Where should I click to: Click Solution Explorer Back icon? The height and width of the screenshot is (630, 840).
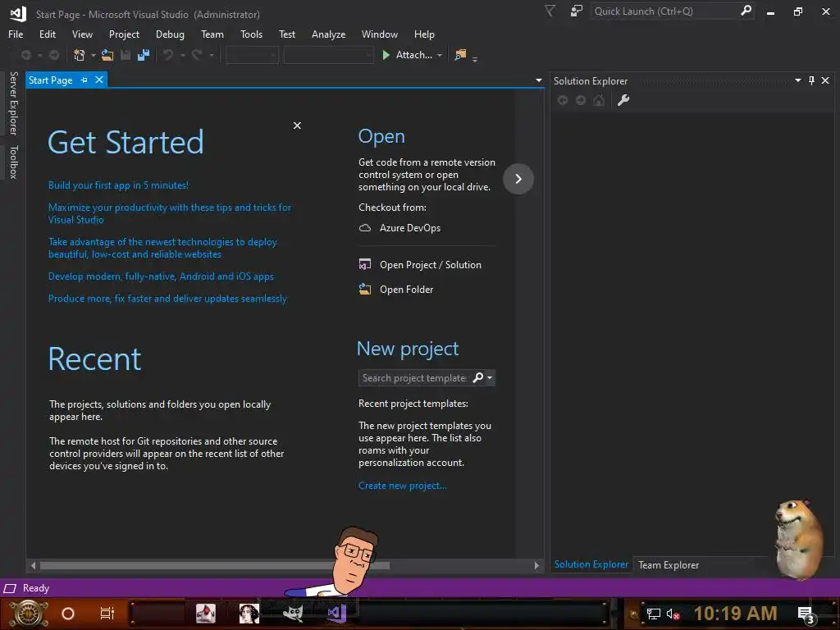coord(563,100)
